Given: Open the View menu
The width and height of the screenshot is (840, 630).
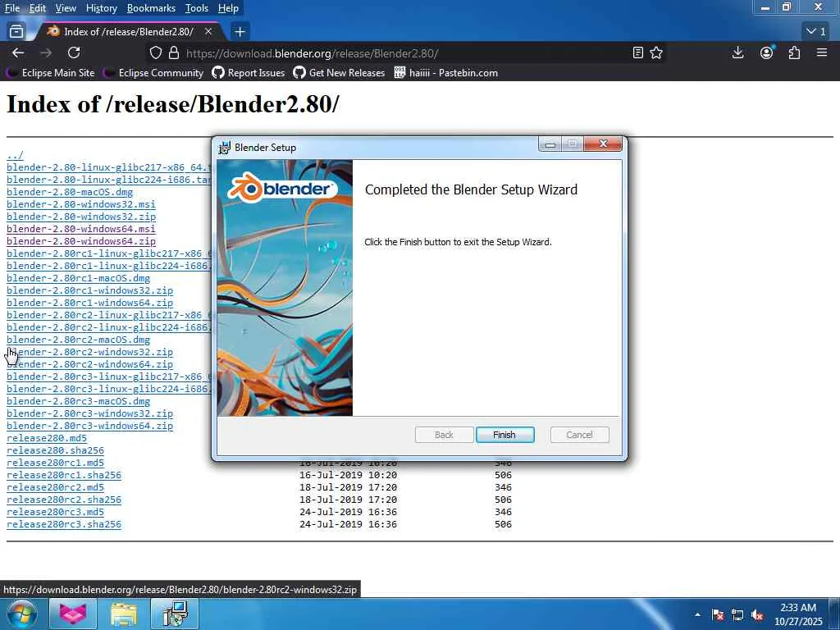Looking at the screenshot, I should tap(66, 8).
